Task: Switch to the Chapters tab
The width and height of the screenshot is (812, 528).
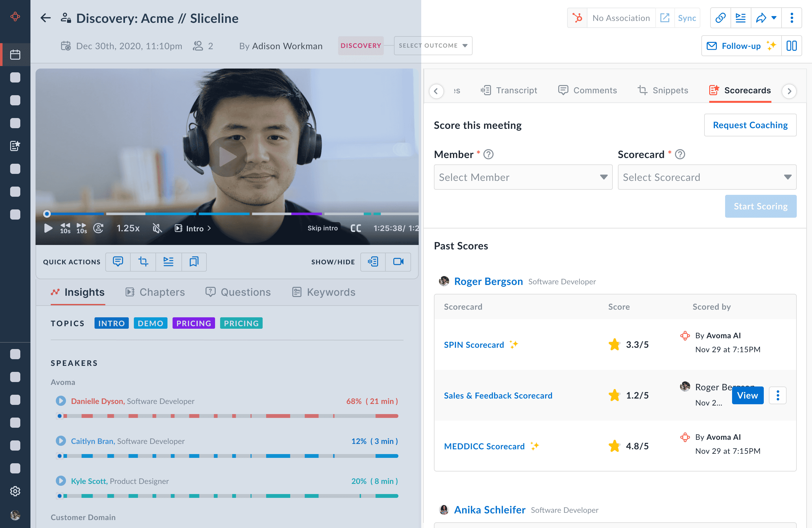Action: point(155,292)
